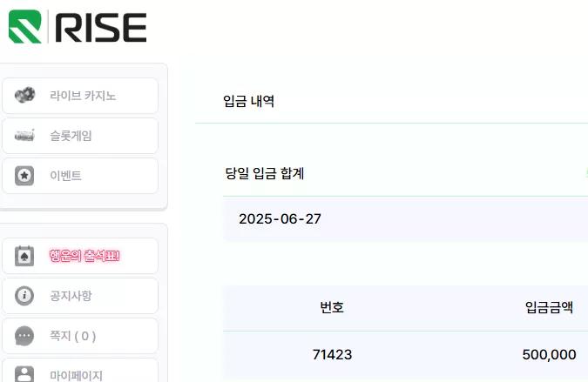Go to the 이벤트 page
Viewport: 588px width, 382px height.
coord(80,176)
